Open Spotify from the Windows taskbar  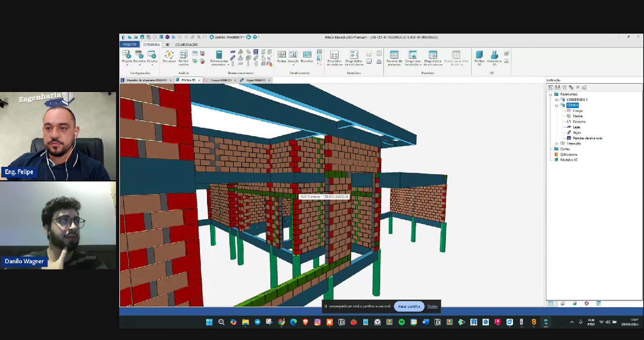pos(401,322)
